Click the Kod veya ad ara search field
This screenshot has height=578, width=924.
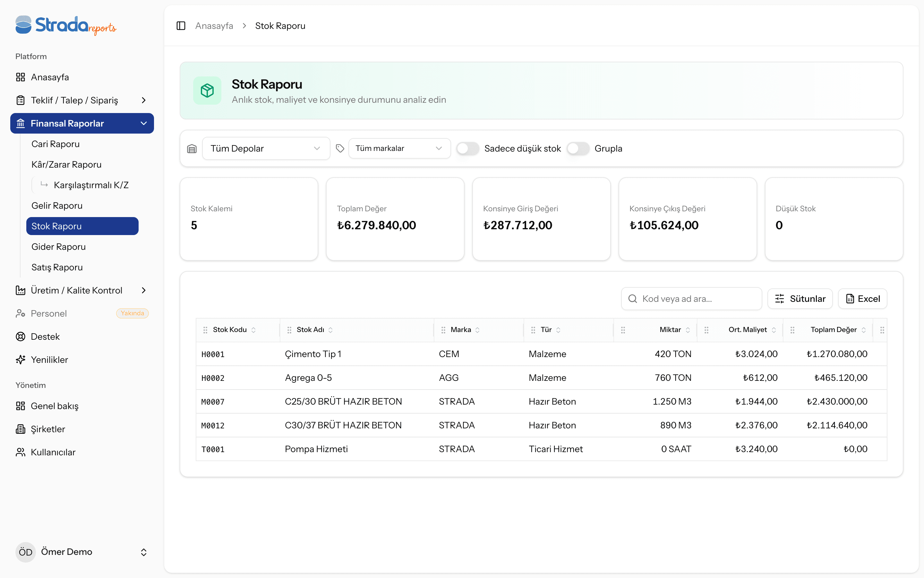(691, 299)
